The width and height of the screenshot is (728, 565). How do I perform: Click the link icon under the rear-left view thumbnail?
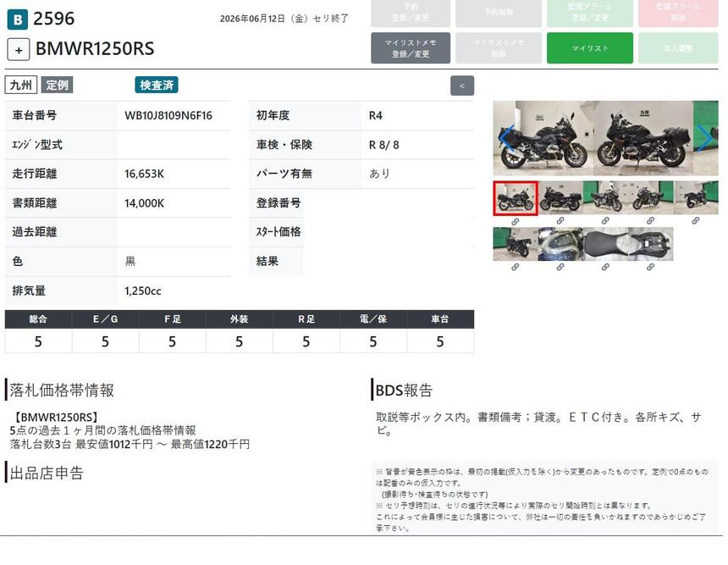[696, 221]
